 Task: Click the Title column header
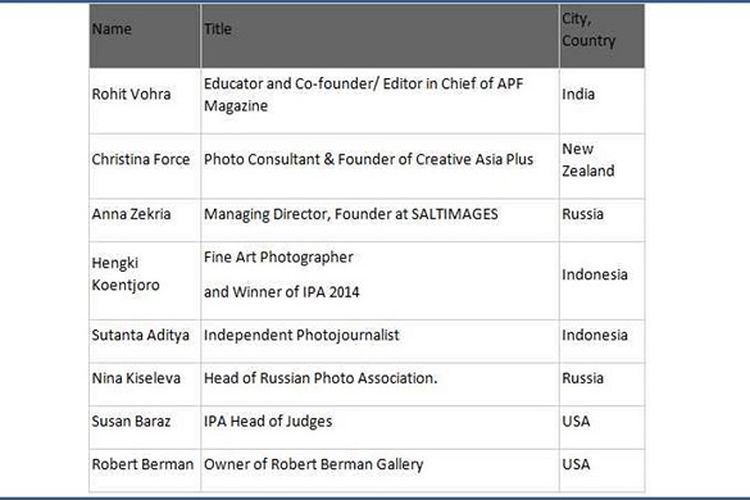218,30
